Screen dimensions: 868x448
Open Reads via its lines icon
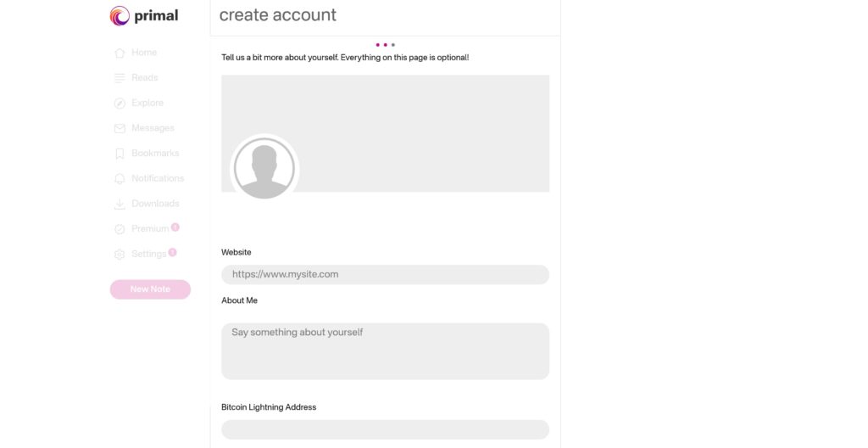120,78
